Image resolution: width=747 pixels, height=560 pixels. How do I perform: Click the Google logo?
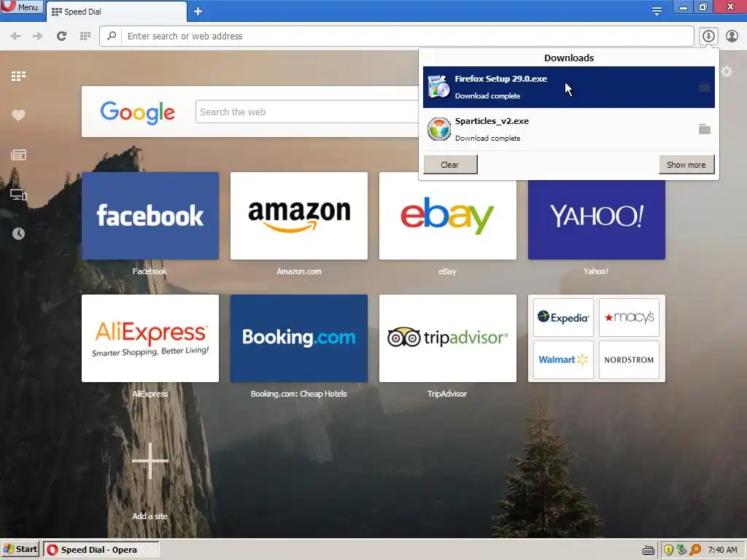click(x=138, y=112)
